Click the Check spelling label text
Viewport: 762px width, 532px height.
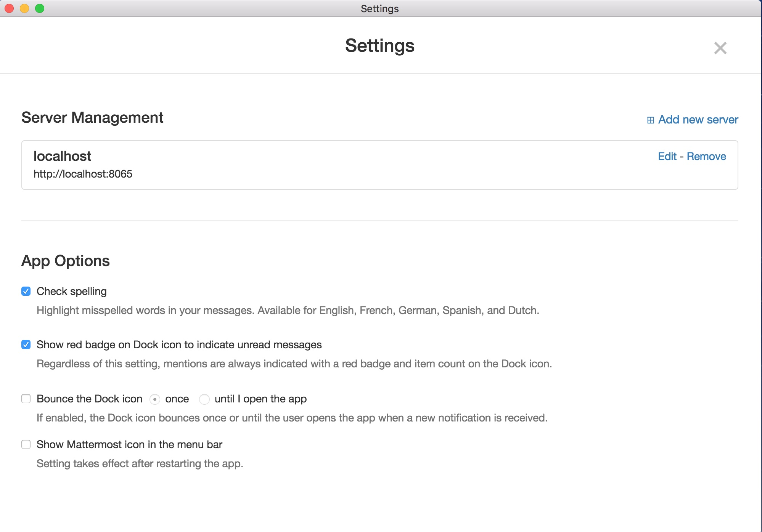pyautogui.click(x=72, y=292)
